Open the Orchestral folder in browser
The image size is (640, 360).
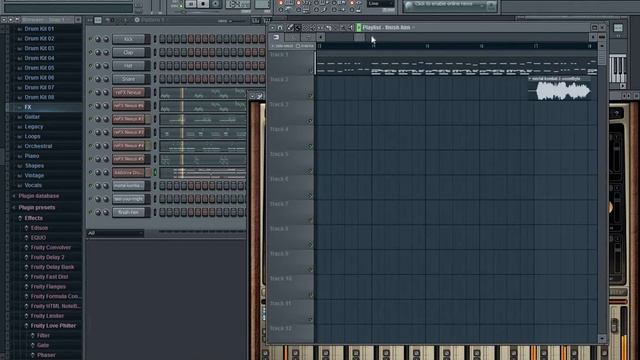click(x=38, y=146)
